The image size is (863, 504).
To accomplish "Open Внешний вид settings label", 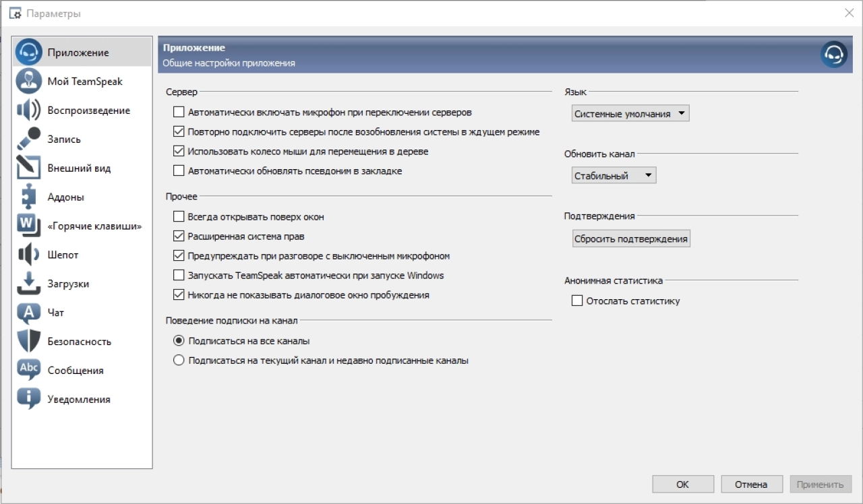I will click(79, 168).
